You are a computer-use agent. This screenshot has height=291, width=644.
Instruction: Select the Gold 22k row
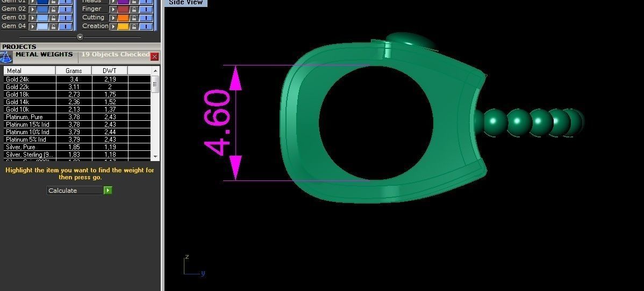[x=77, y=86]
